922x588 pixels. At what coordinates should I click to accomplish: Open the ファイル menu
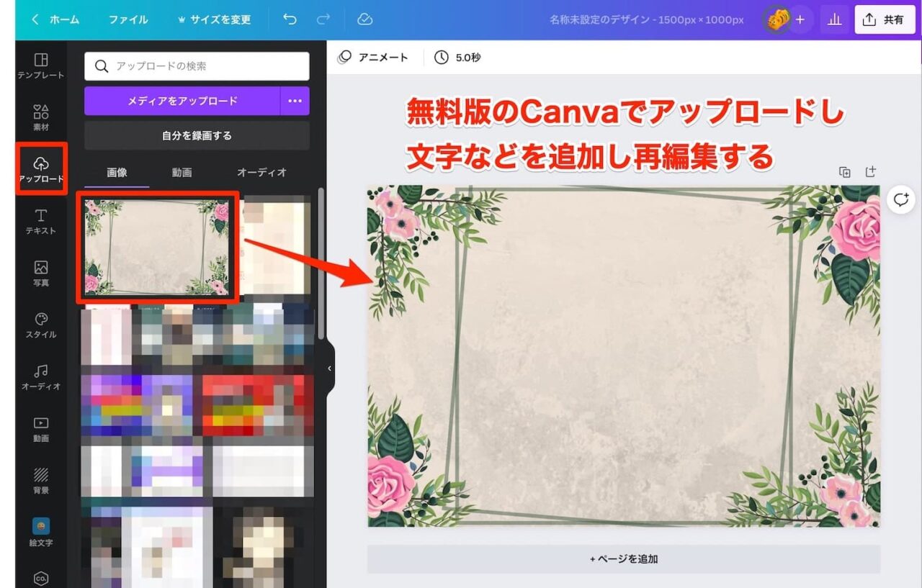(x=128, y=19)
